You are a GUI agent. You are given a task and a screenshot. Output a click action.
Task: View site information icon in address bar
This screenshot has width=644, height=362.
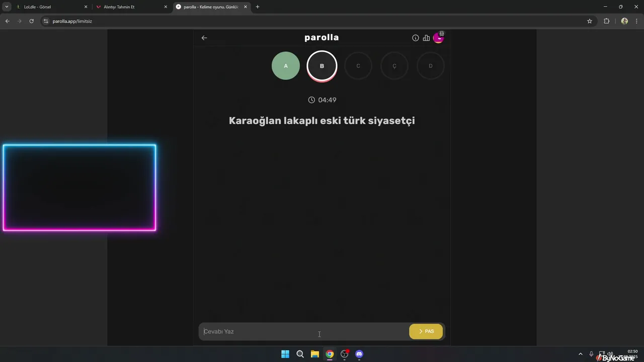46,21
